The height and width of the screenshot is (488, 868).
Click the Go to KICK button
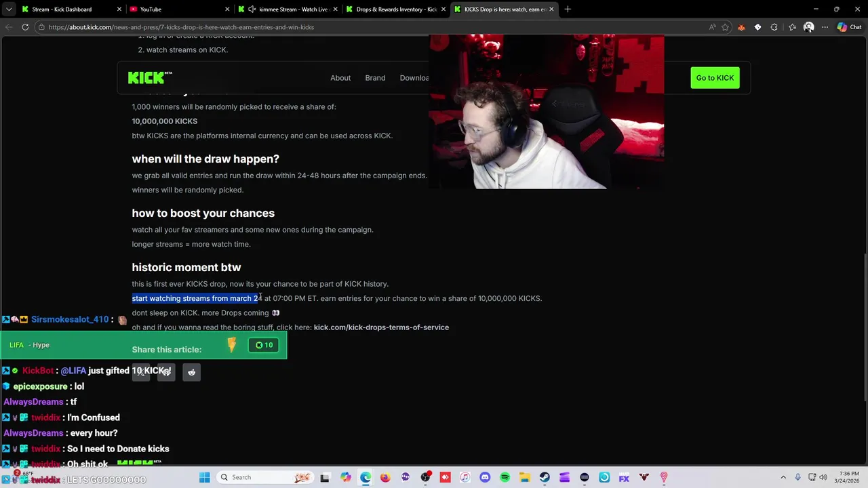click(715, 78)
